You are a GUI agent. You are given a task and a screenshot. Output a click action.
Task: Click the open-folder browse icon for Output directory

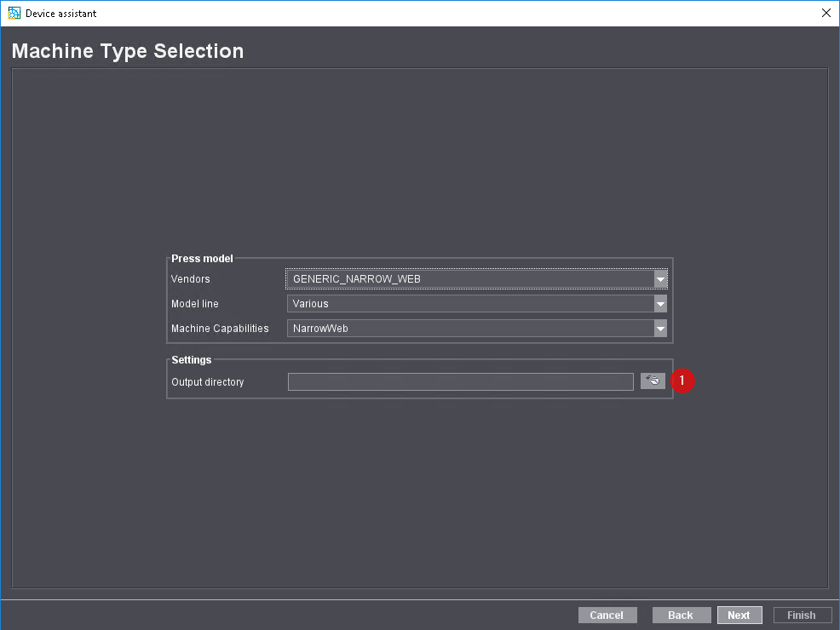coord(653,381)
